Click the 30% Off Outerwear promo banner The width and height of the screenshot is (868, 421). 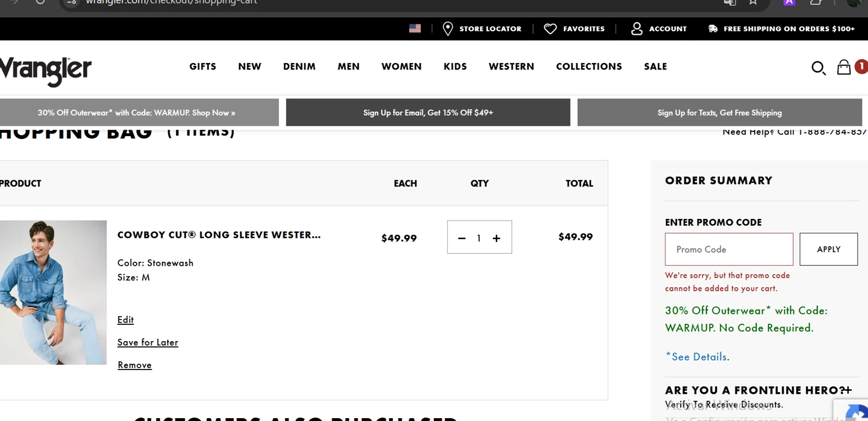[139, 112]
